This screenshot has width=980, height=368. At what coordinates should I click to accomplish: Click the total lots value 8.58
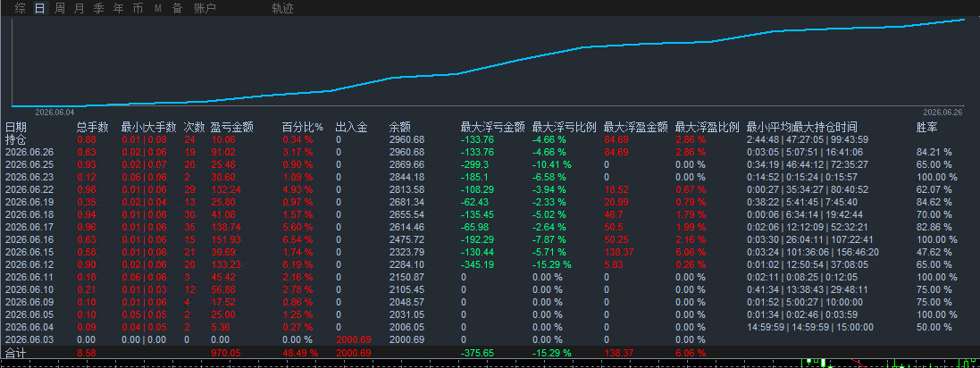click(x=87, y=353)
